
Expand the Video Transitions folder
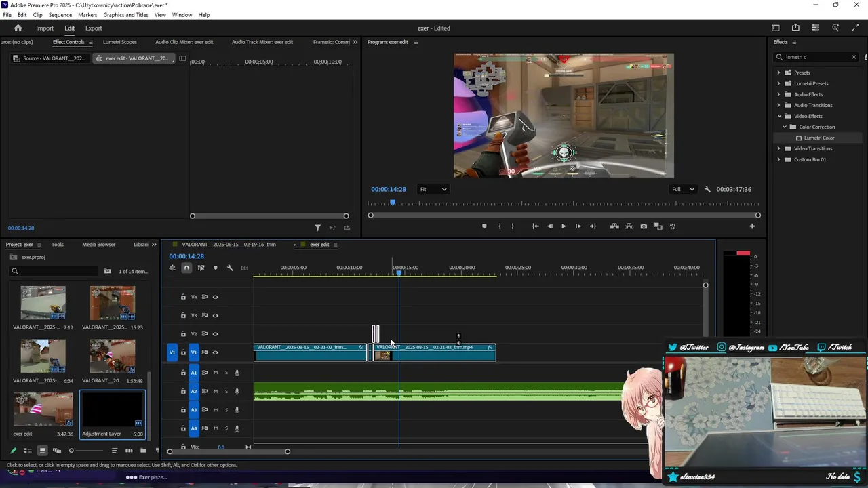778,148
